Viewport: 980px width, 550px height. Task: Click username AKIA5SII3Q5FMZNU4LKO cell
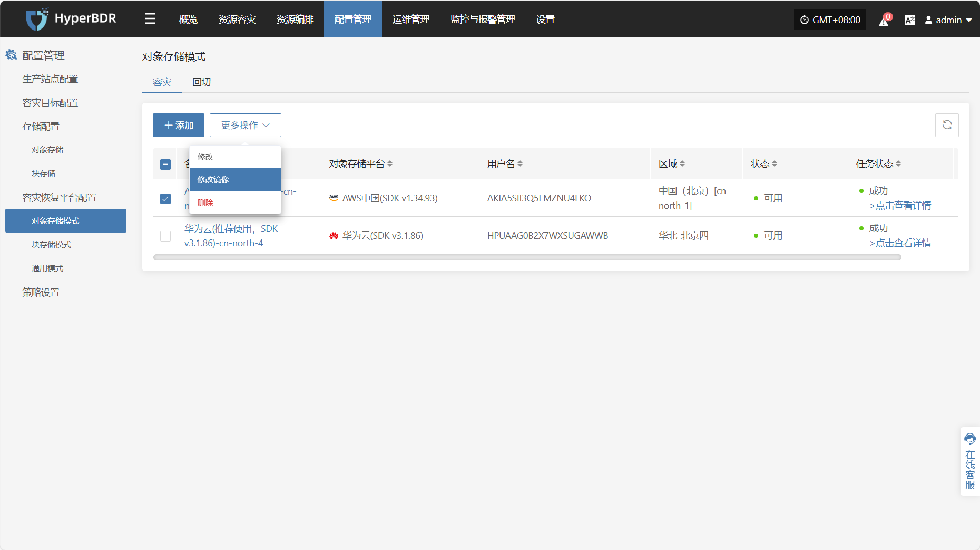point(539,198)
